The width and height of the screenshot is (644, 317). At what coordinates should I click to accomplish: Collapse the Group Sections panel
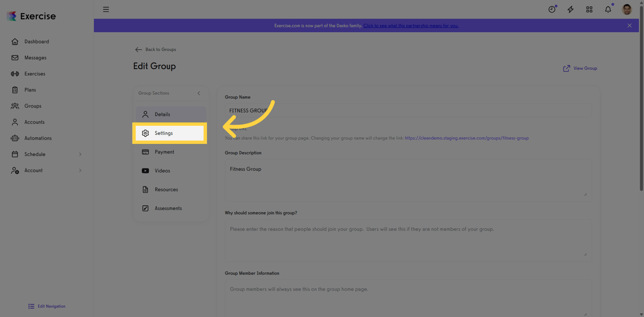coord(198,93)
